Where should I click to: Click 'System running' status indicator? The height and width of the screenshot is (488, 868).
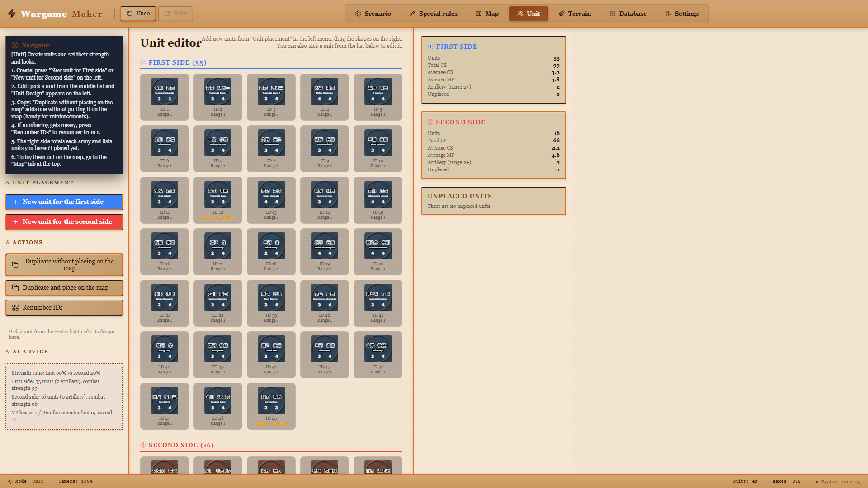pyautogui.click(x=838, y=482)
